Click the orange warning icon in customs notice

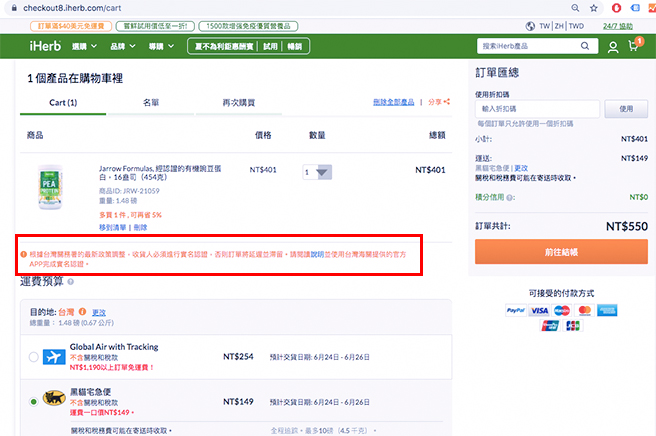(x=24, y=254)
